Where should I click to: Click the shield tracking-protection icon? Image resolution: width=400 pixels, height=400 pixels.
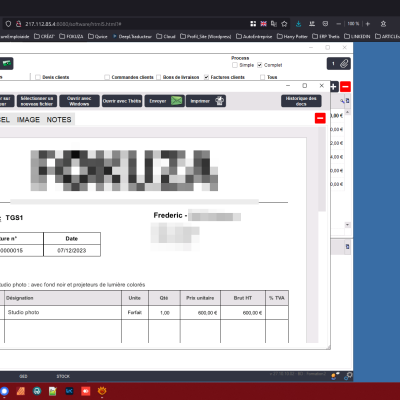(8, 24)
